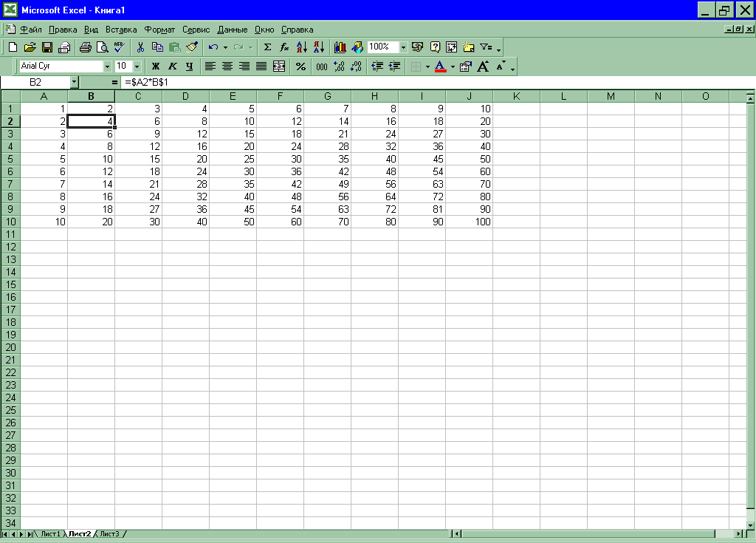Toggle align left for the cell
This screenshot has height=543, width=756.
tap(210, 66)
